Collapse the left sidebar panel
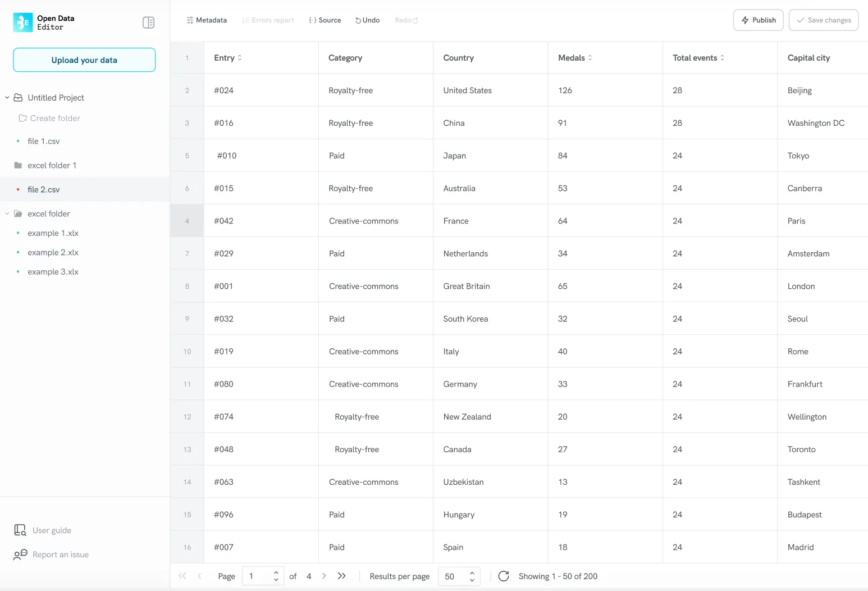Viewport: 868px width, 591px height. (148, 22)
